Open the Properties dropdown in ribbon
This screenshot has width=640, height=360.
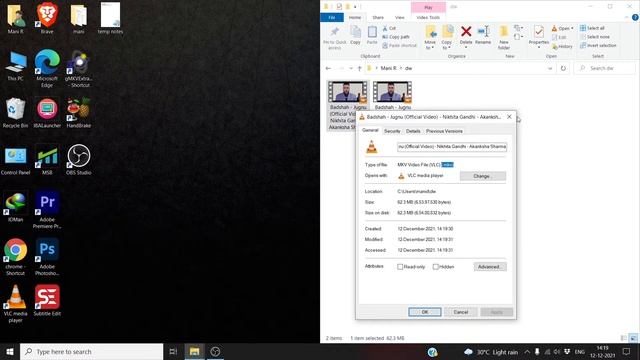[539, 46]
